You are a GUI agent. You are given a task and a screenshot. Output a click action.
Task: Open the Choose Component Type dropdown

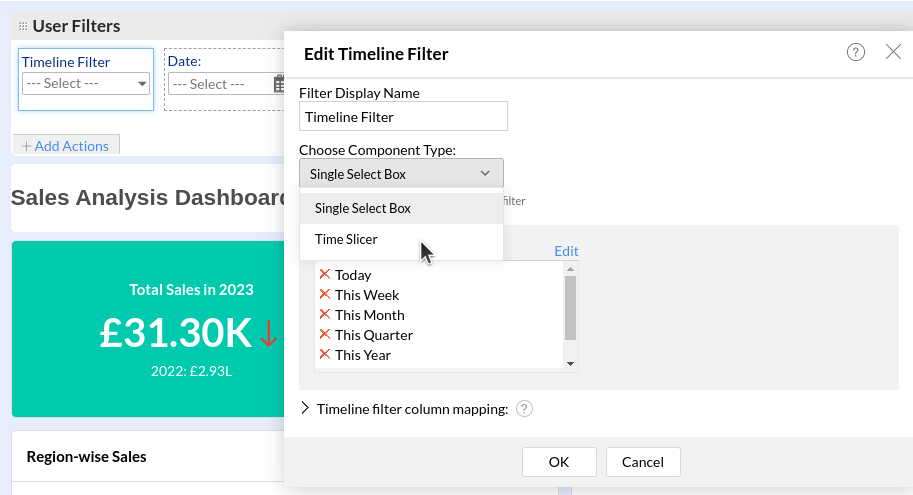point(401,174)
